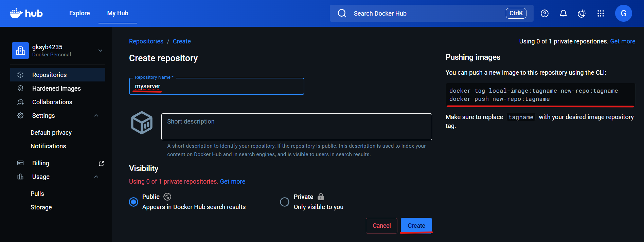The width and height of the screenshot is (644, 242).
Task: Expand the gksyb4235 account dropdown
Action: point(100,51)
